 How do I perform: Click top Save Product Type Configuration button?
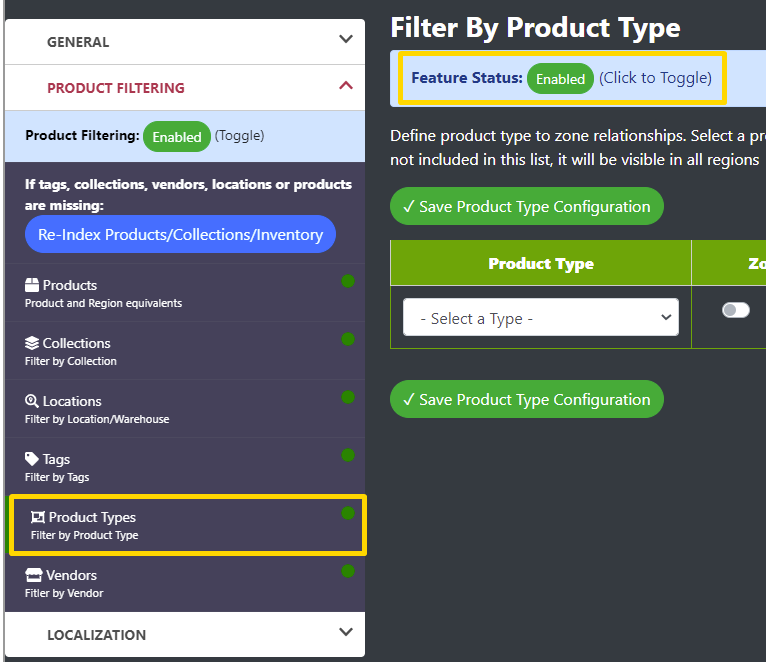(x=527, y=206)
